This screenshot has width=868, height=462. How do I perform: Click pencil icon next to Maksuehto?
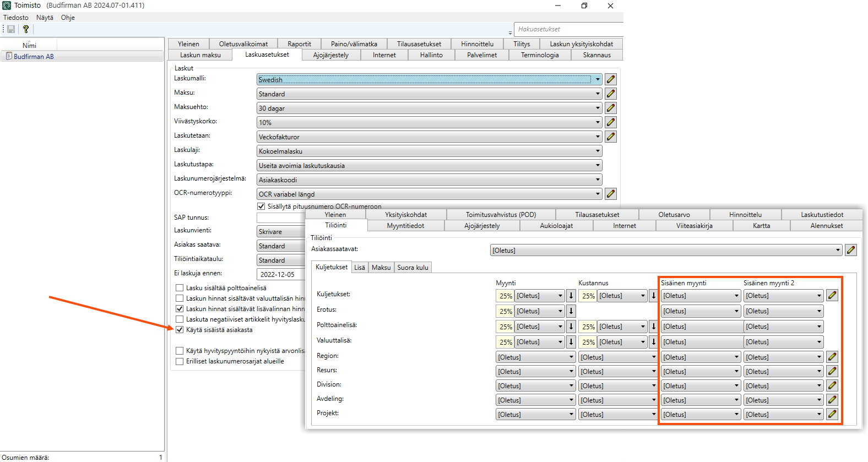tap(610, 108)
